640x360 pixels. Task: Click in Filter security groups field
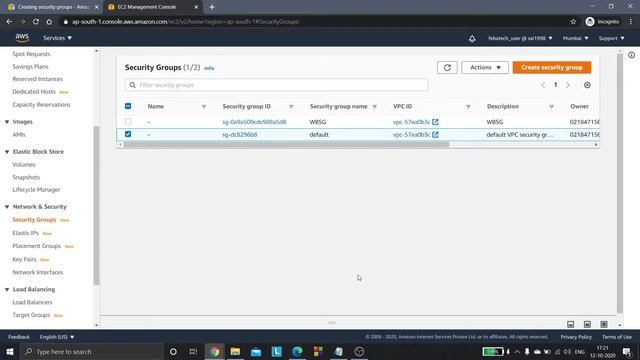click(277, 85)
